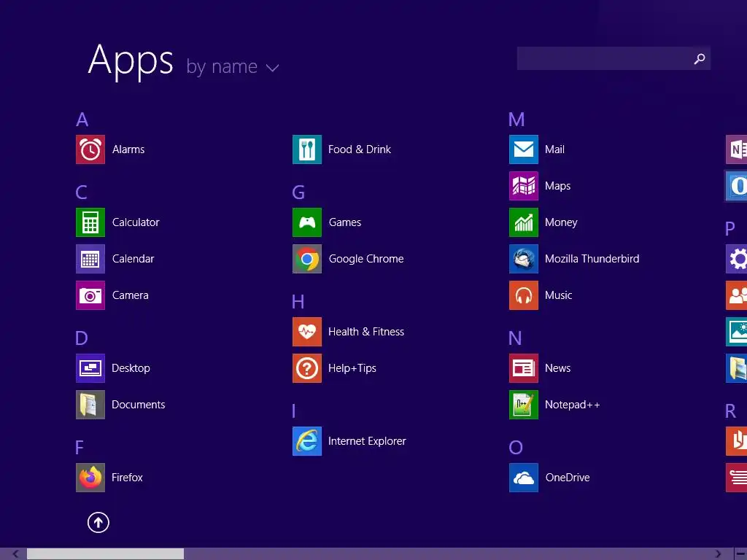Launch Notepad++ icon
747x560 pixels.
[524, 405]
